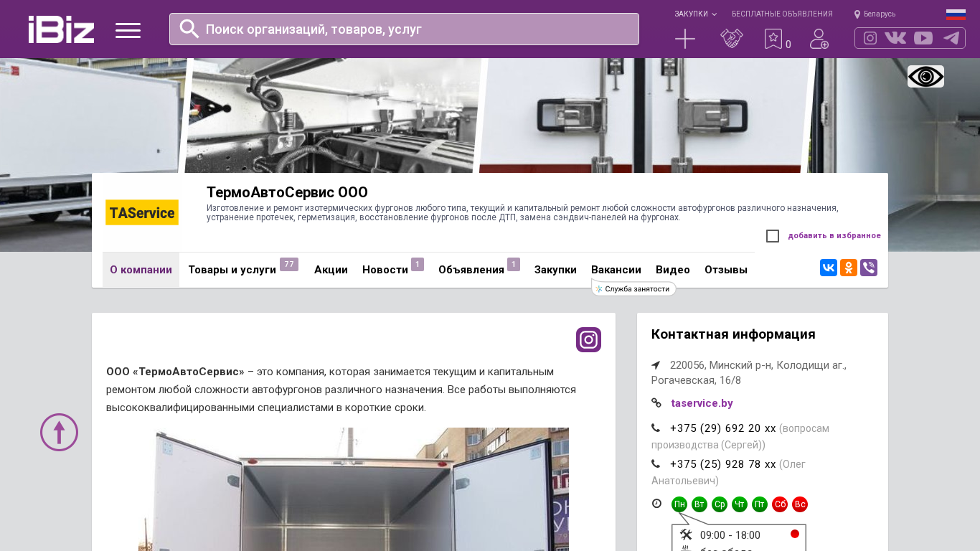Image resolution: width=980 pixels, height=551 pixels.
Task: Click the Контактная информация heading
Action: pyautogui.click(x=733, y=334)
